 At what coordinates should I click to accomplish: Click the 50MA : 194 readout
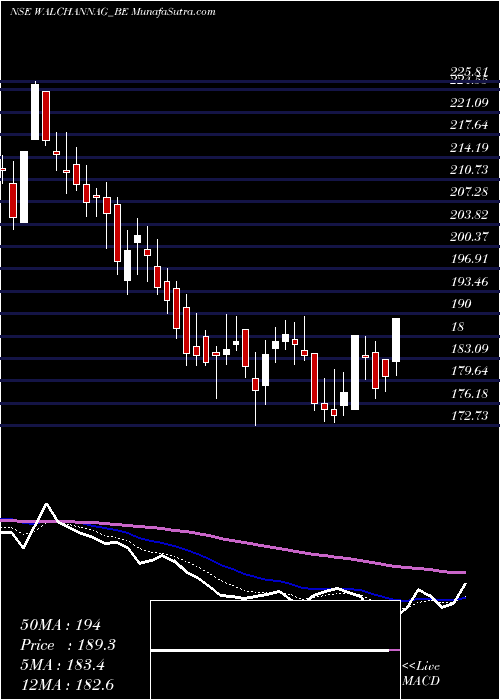point(61,625)
